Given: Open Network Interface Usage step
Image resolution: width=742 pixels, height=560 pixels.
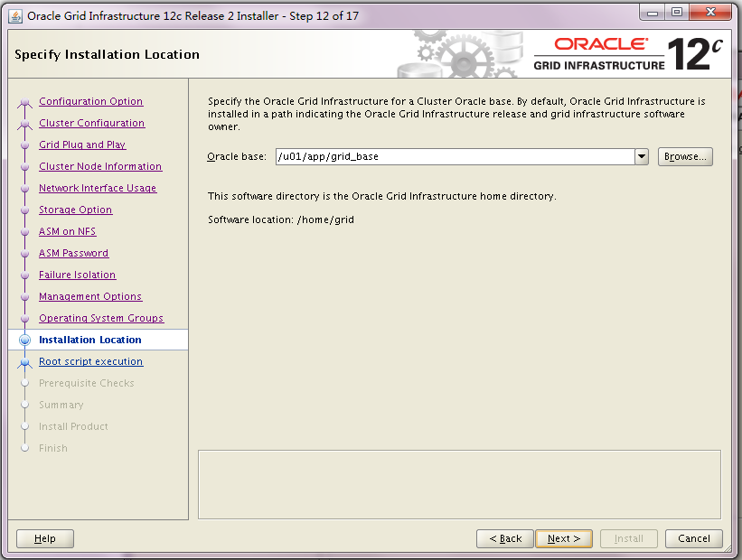Looking at the screenshot, I should tap(98, 188).
